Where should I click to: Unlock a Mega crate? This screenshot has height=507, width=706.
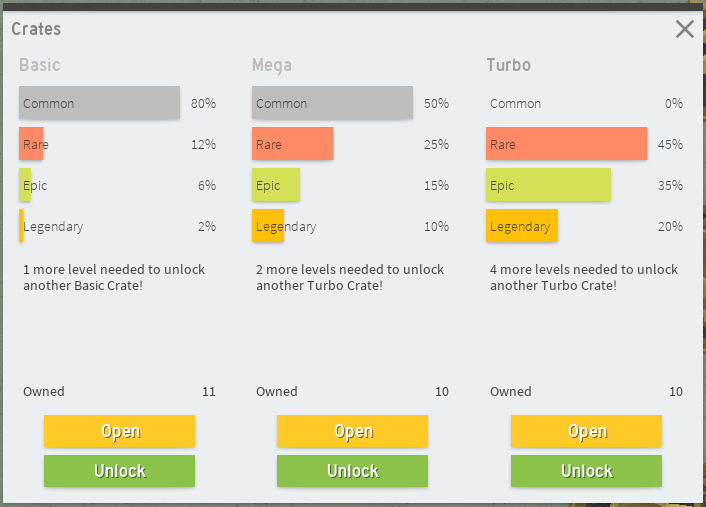point(352,471)
